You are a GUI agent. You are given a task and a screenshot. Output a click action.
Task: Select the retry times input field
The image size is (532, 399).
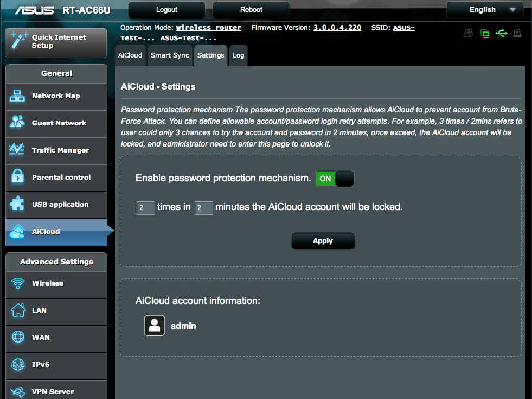point(145,208)
